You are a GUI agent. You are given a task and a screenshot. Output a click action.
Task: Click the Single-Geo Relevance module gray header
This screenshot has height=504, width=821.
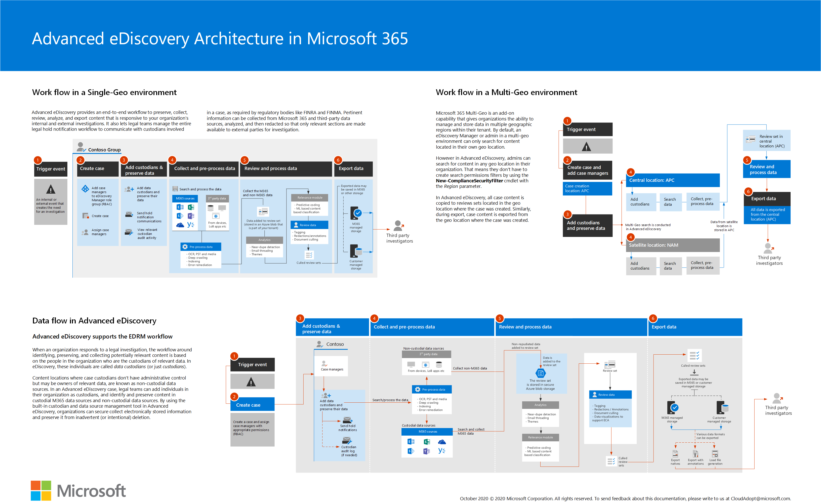[x=310, y=198]
